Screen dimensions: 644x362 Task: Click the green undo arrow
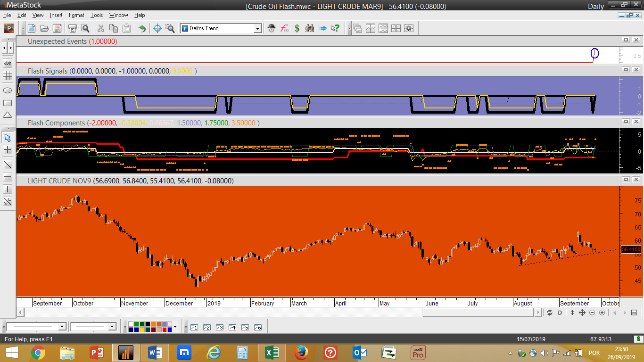[x=142, y=28]
